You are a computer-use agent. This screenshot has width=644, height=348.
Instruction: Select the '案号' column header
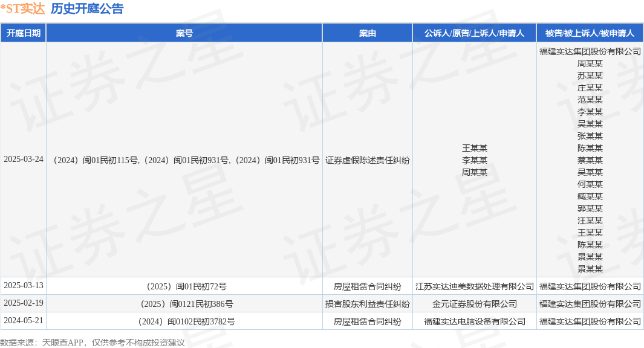184,33
